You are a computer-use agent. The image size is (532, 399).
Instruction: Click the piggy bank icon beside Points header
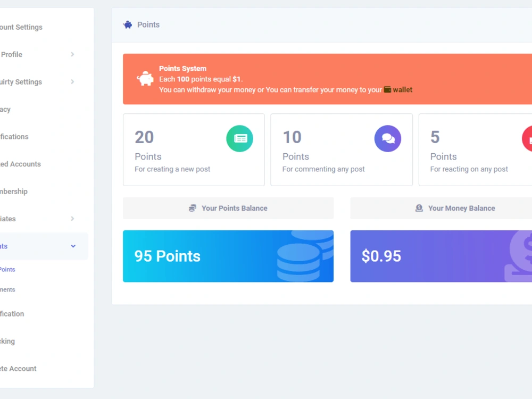click(x=128, y=25)
